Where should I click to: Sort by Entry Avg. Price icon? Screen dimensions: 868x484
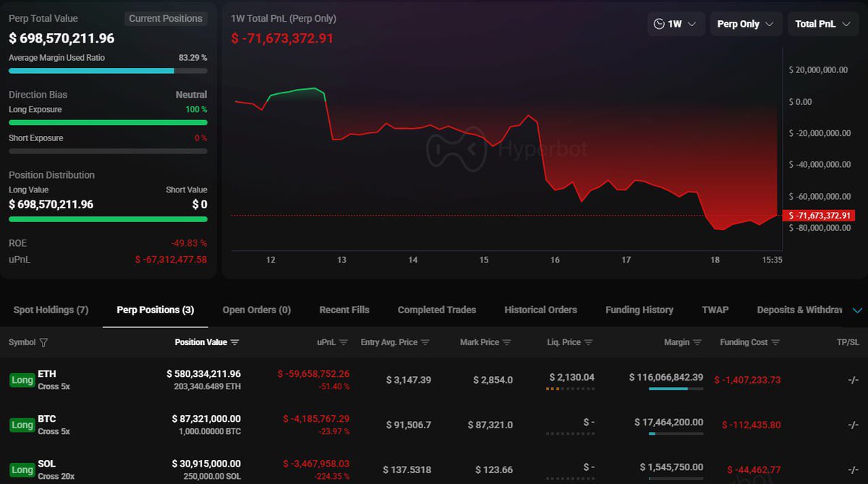[x=425, y=342]
